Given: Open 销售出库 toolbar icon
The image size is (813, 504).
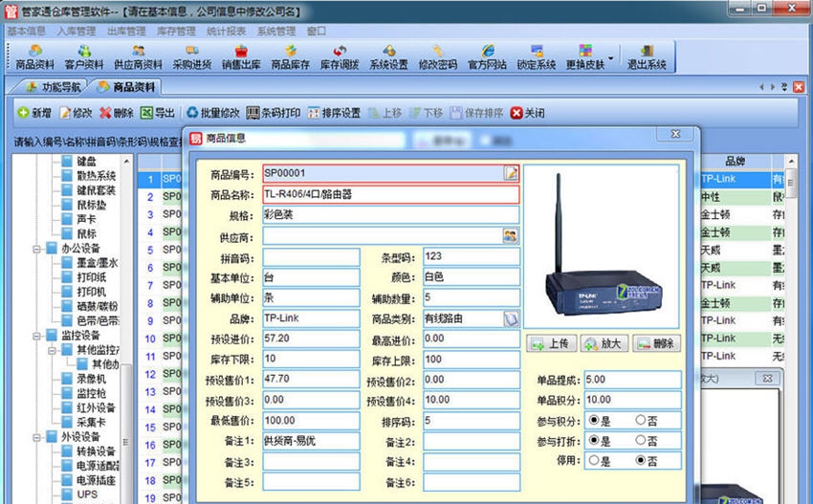Looking at the screenshot, I should (x=241, y=57).
